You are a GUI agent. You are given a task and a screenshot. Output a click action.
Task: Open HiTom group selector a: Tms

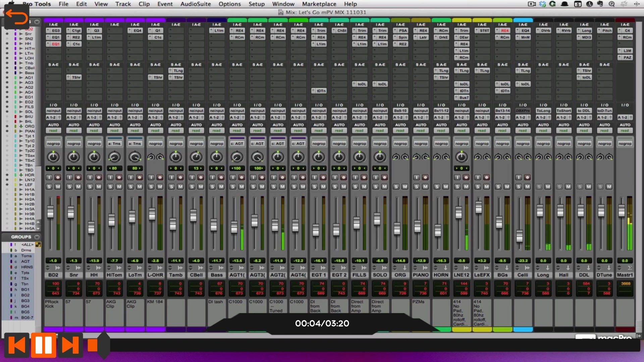click(x=114, y=143)
